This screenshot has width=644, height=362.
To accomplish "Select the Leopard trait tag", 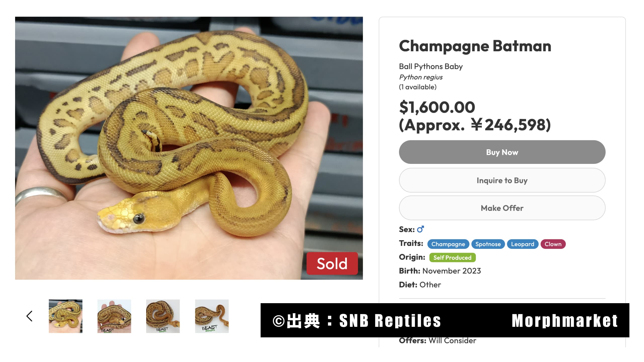I will click(x=522, y=244).
